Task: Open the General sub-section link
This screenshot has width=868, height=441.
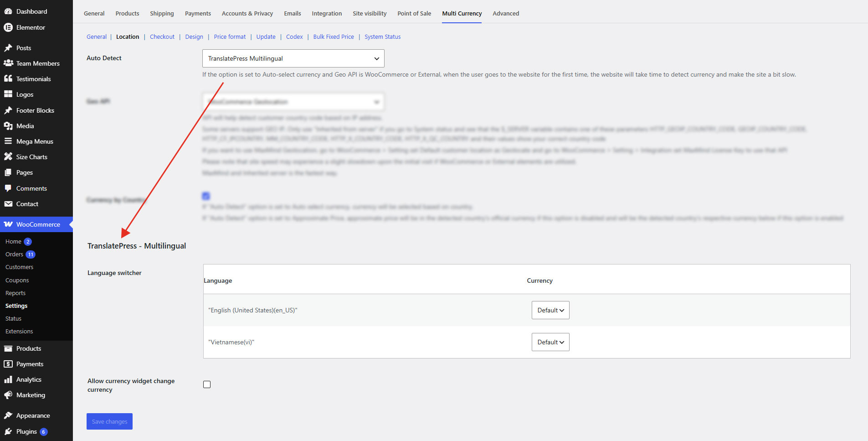Action: tap(97, 37)
